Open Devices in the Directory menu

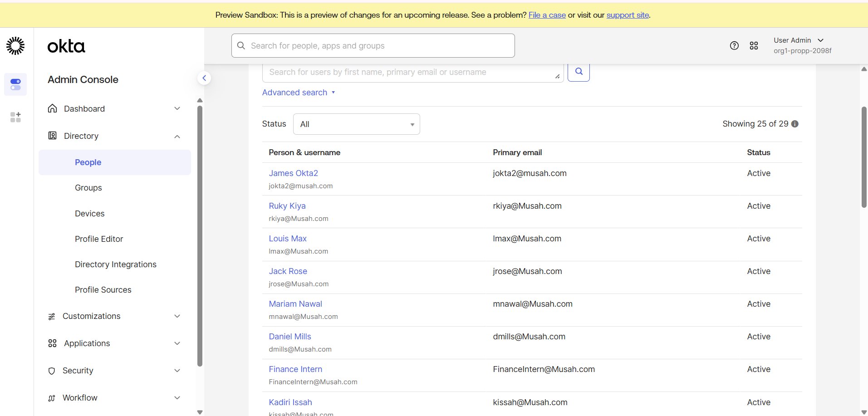pos(90,214)
